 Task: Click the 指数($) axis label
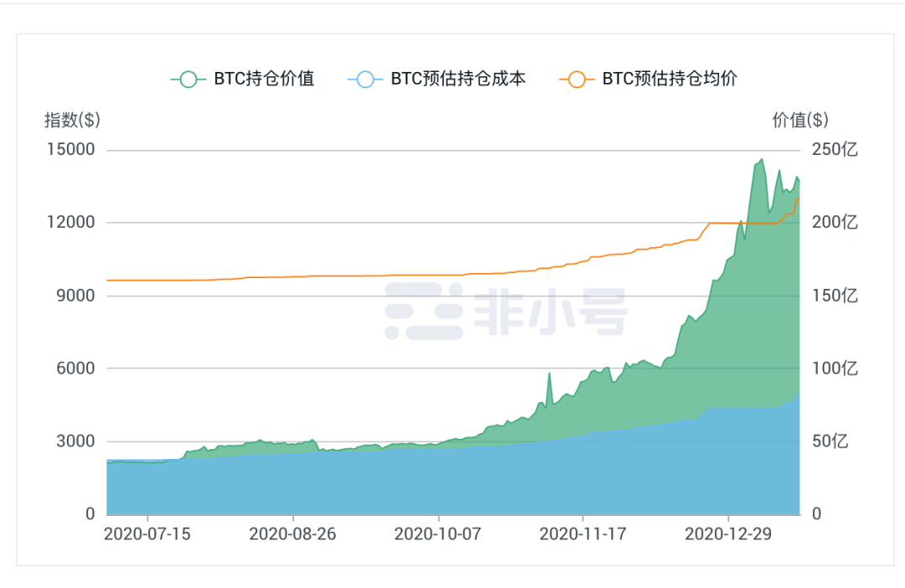coord(72,120)
